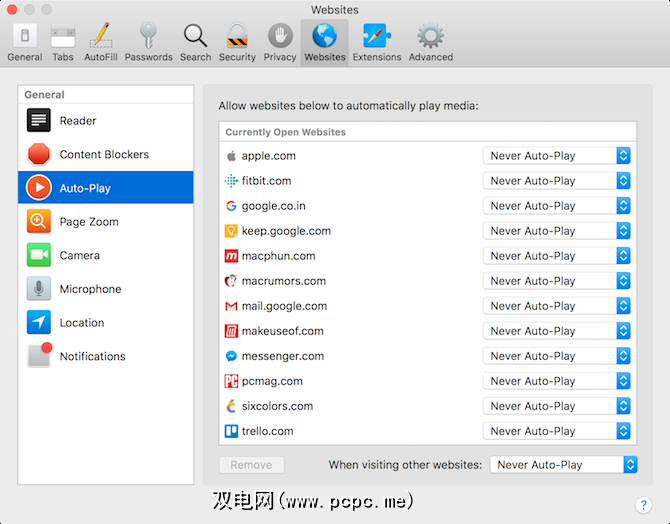Click the keep.google.com favicon
The width and height of the screenshot is (670, 524).
click(x=231, y=231)
